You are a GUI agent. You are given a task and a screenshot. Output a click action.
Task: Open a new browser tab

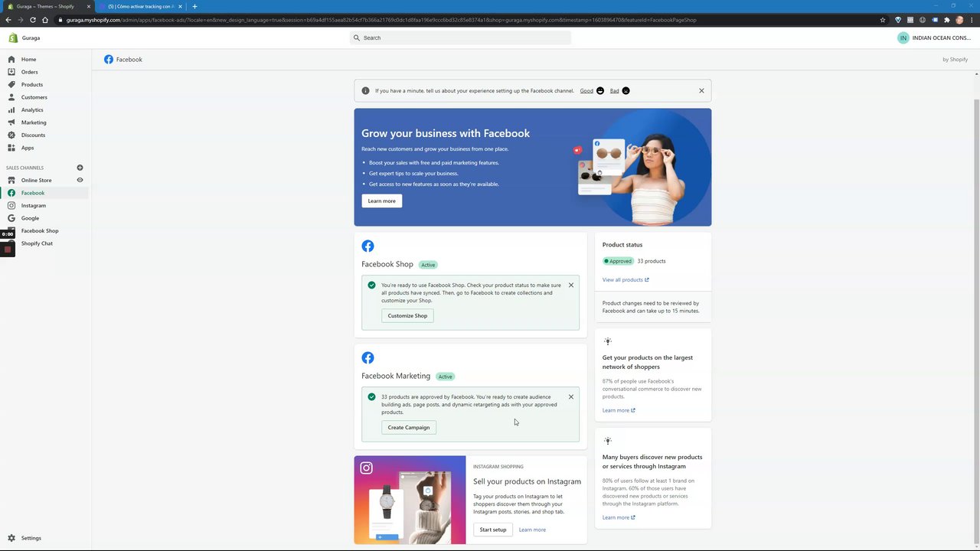(194, 6)
